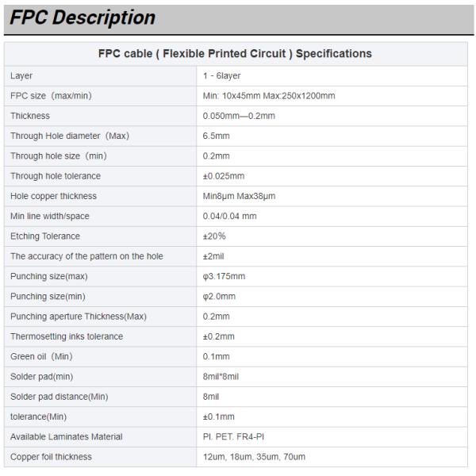Select the Layer row label
The height and width of the screenshot is (476, 476).
pos(21,75)
